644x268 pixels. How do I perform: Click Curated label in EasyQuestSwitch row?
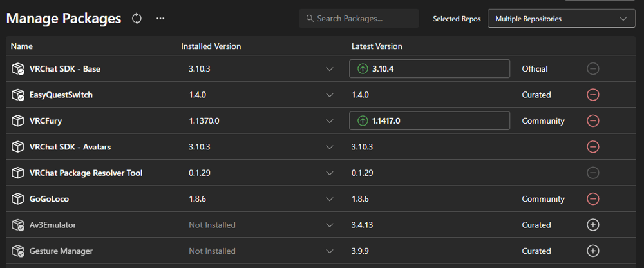(x=536, y=95)
